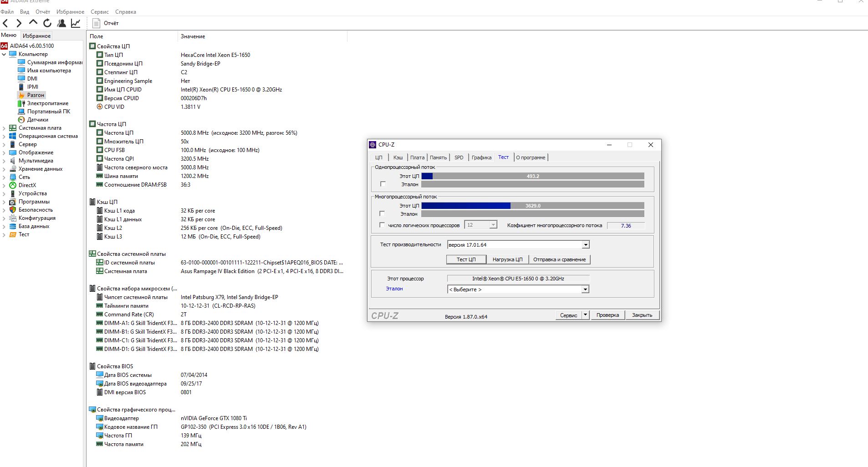Screen dimensions: 868x467
Task: Open the Сервис dropdown arrow in CPU-Z
Action: click(586, 315)
